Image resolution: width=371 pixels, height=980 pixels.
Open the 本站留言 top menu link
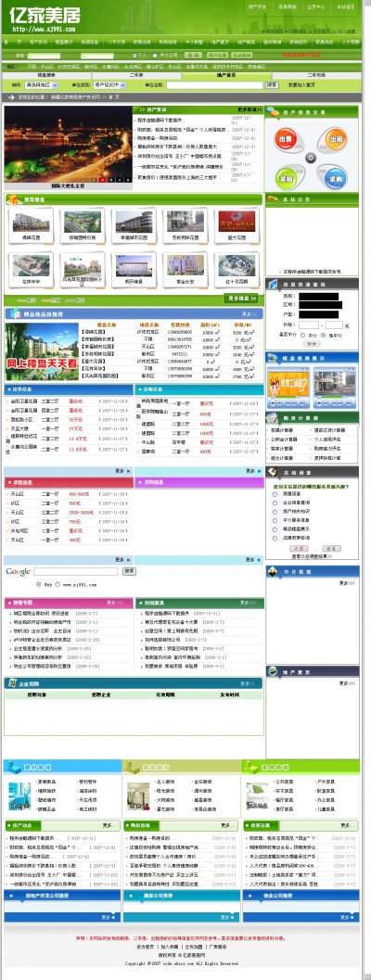coord(345,6)
